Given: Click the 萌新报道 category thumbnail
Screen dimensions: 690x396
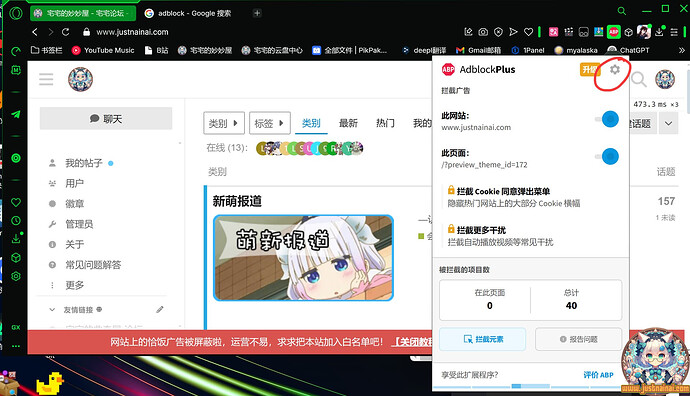Looking at the screenshot, I should click(x=303, y=258).
